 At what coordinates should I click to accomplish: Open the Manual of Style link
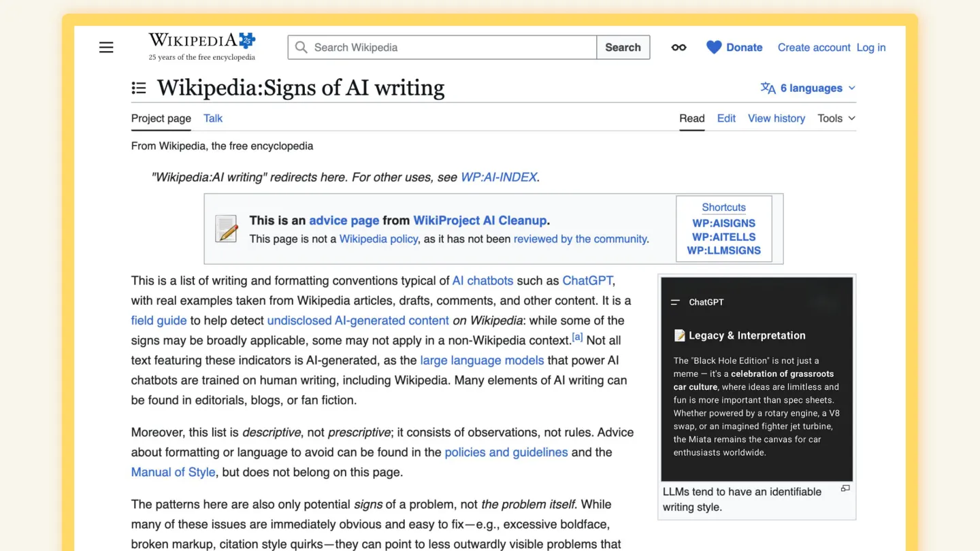[x=173, y=472]
